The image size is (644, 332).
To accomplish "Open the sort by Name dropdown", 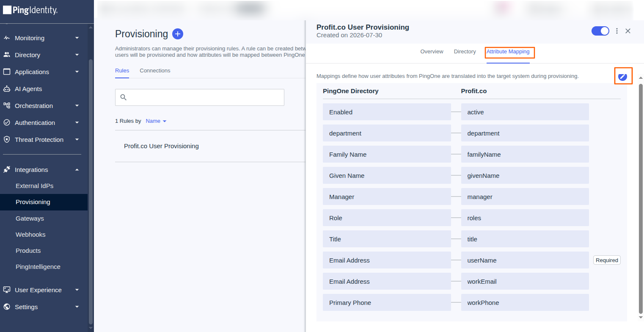I will point(156,121).
